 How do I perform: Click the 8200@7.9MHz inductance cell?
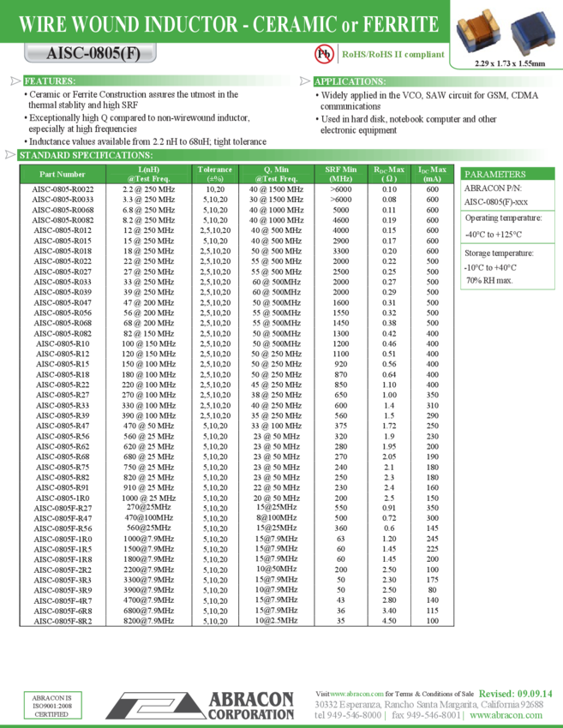[148, 621]
